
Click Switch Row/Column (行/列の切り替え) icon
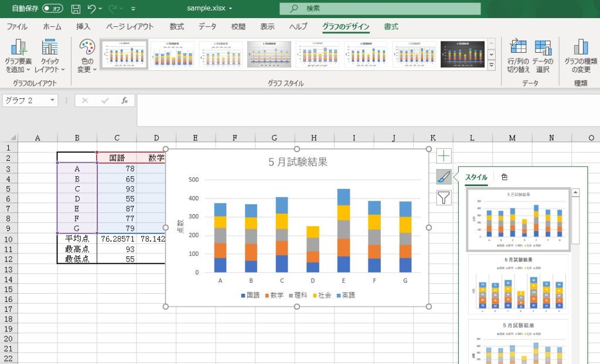(518, 56)
